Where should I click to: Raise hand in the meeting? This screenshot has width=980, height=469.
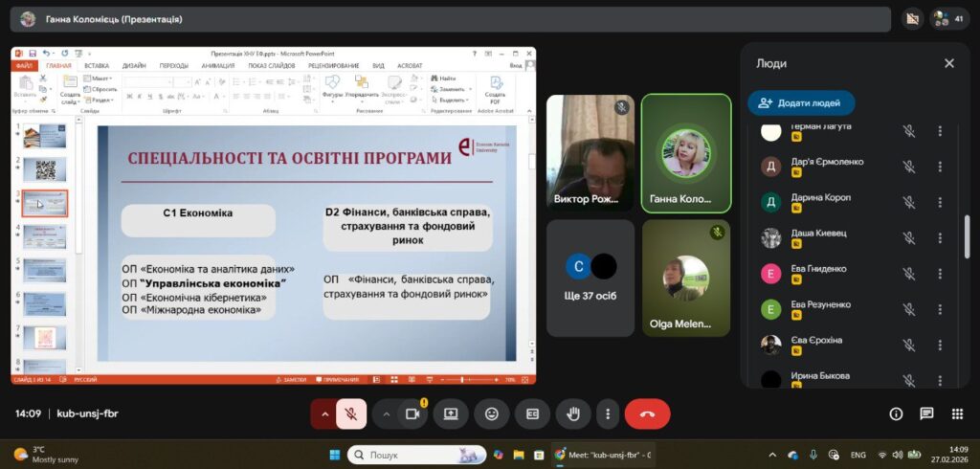point(574,413)
